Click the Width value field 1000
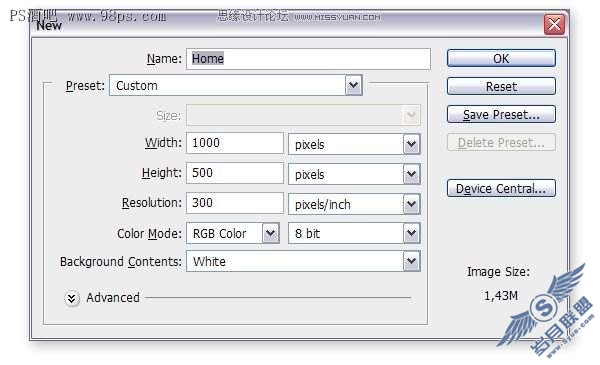The image size is (600, 365). (235, 143)
